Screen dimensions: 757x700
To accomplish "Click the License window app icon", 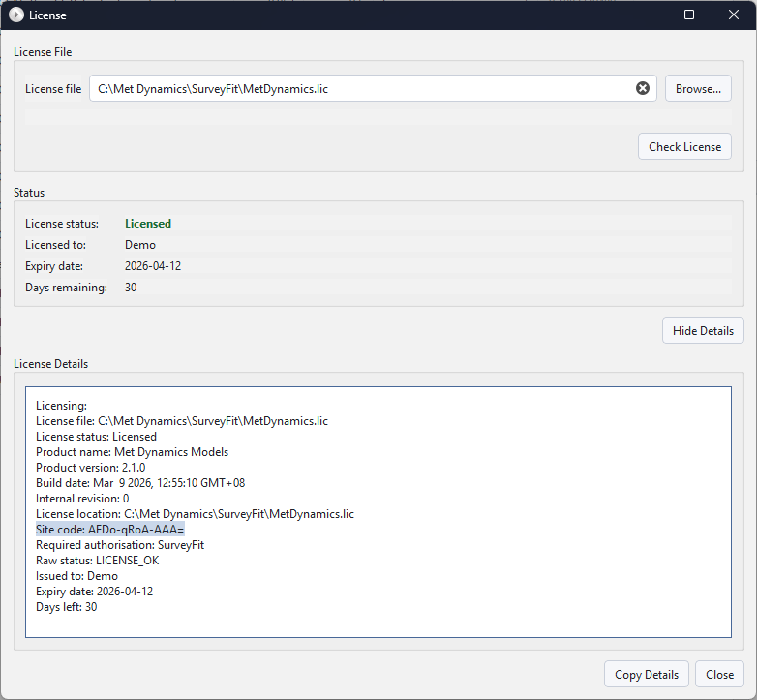I will tap(15, 15).
